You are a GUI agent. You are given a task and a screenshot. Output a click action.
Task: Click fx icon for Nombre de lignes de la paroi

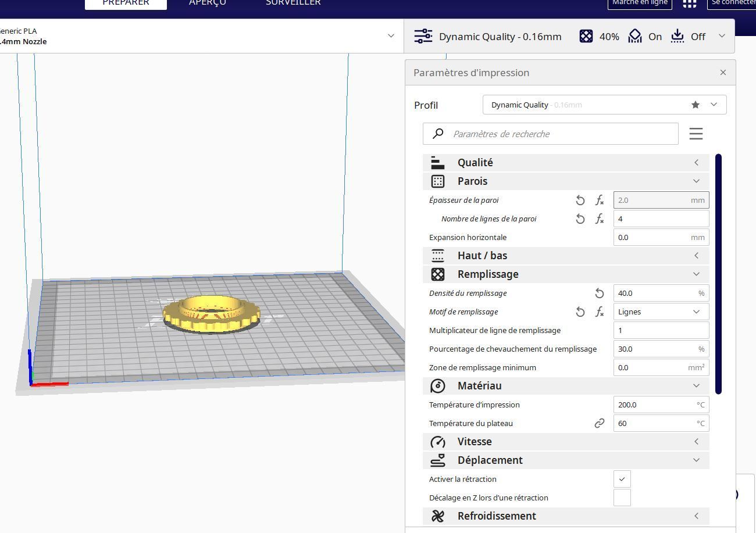pos(600,219)
